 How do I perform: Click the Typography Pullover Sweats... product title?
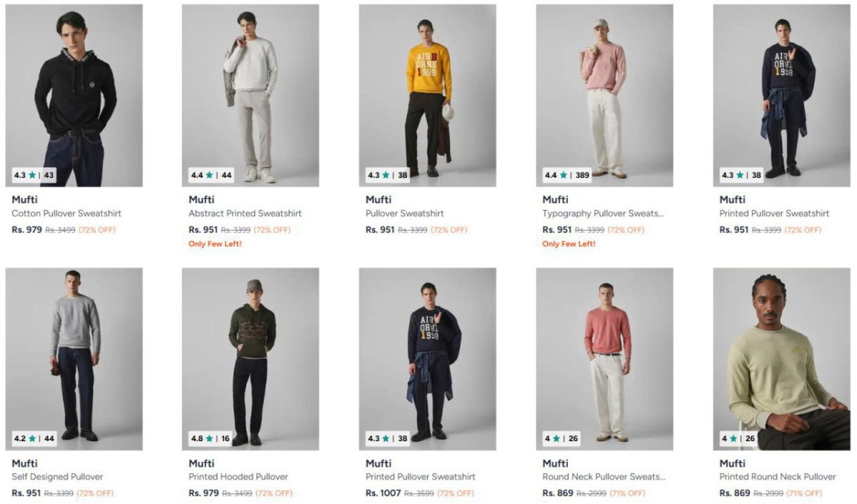pyautogui.click(x=603, y=213)
